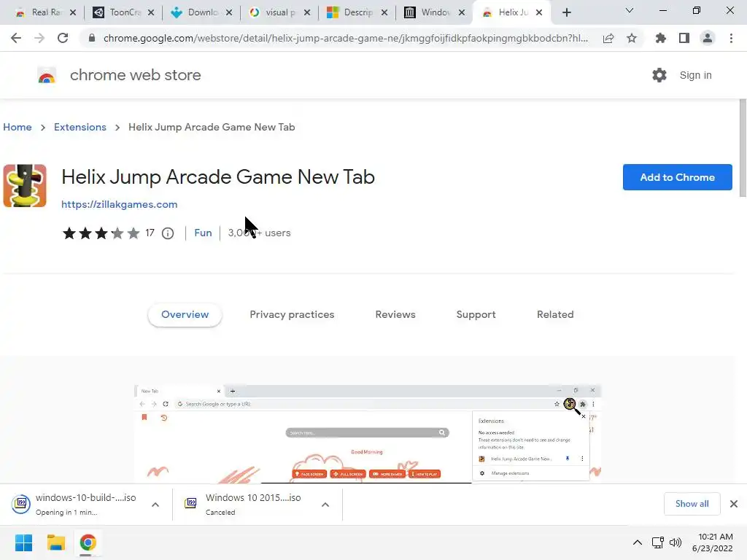The width and height of the screenshot is (747, 560).
Task: Open the network icon in system tray
Action: click(658, 542)
